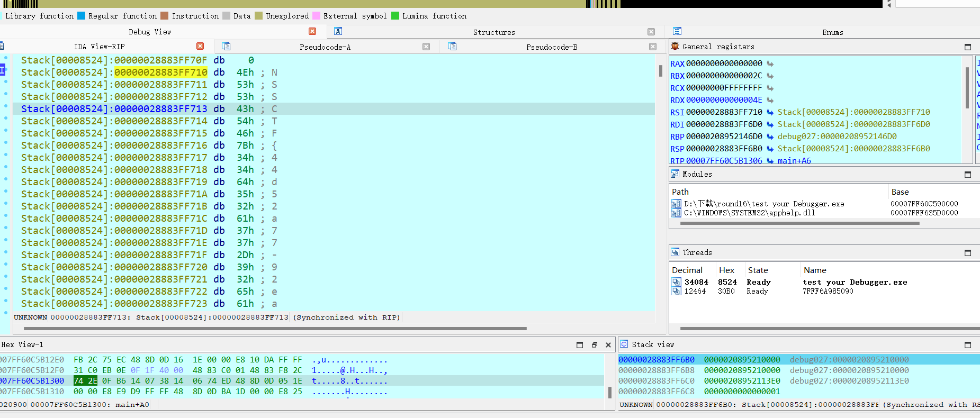
Task: Switch to Pseudocode-B tab
Action: pyautogui.click(x=552, y=47)
